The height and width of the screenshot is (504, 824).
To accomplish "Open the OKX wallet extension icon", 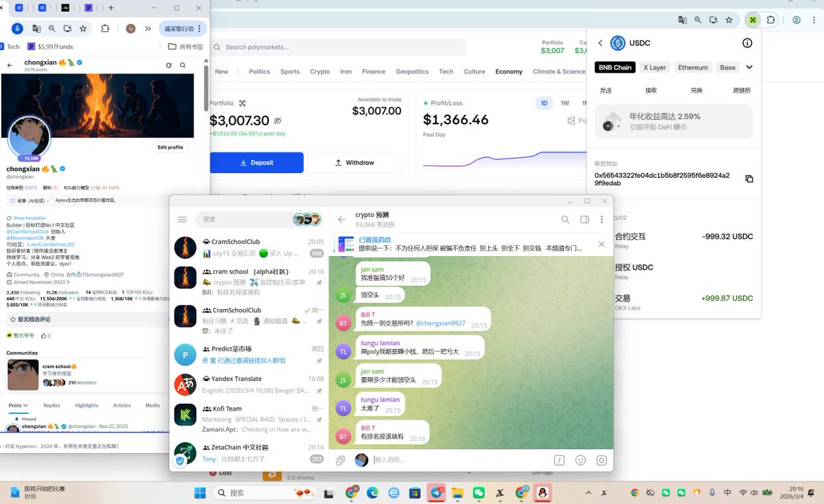I will (753, 20).
